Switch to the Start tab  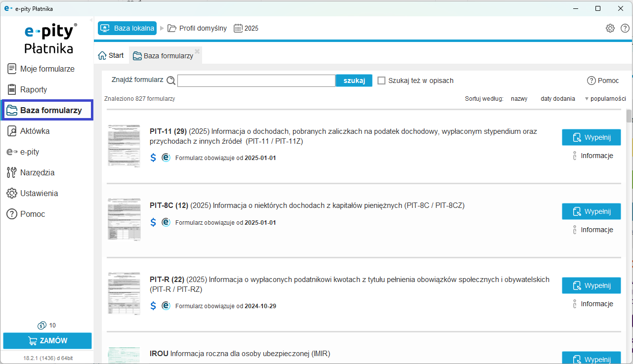pyautogui.click(x=111, y=55)
